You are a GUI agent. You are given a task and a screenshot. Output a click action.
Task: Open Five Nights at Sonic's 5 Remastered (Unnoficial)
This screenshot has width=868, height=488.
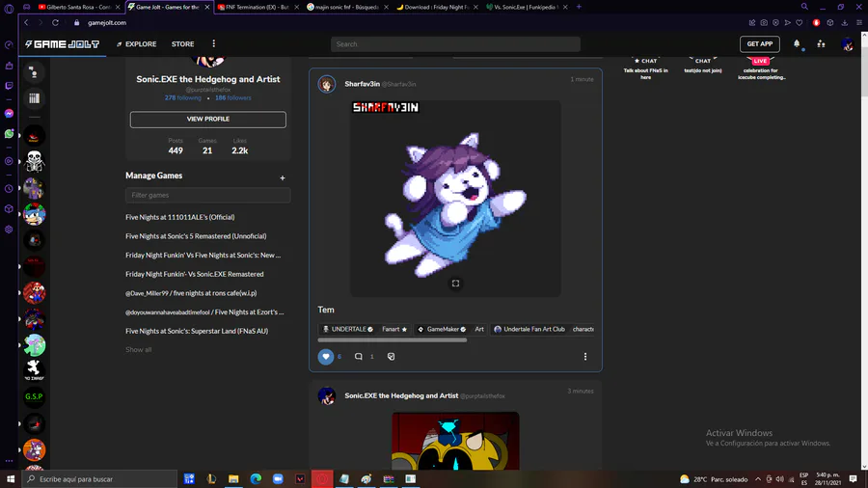coord(196,236)
